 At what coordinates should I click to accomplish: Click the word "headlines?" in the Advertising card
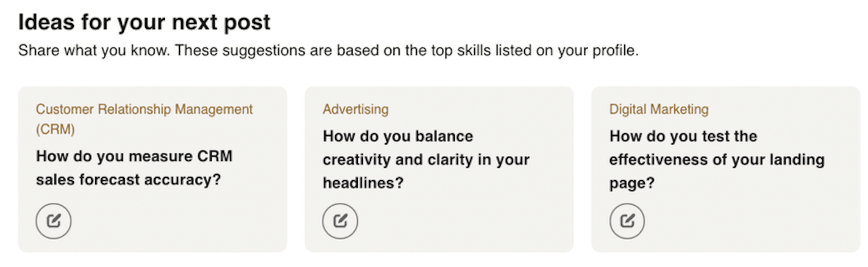pyautogui.click(x=363, y=183)
